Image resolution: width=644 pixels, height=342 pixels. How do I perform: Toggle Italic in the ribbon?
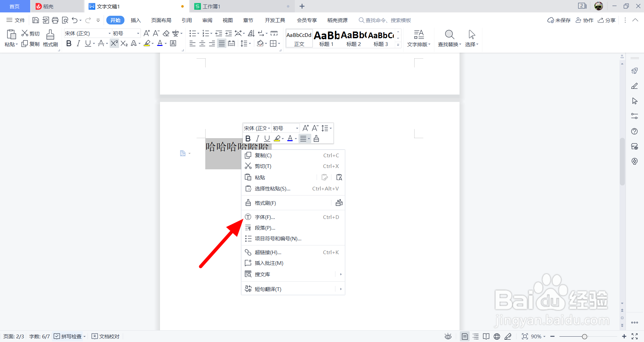click(x=78, y=44)
